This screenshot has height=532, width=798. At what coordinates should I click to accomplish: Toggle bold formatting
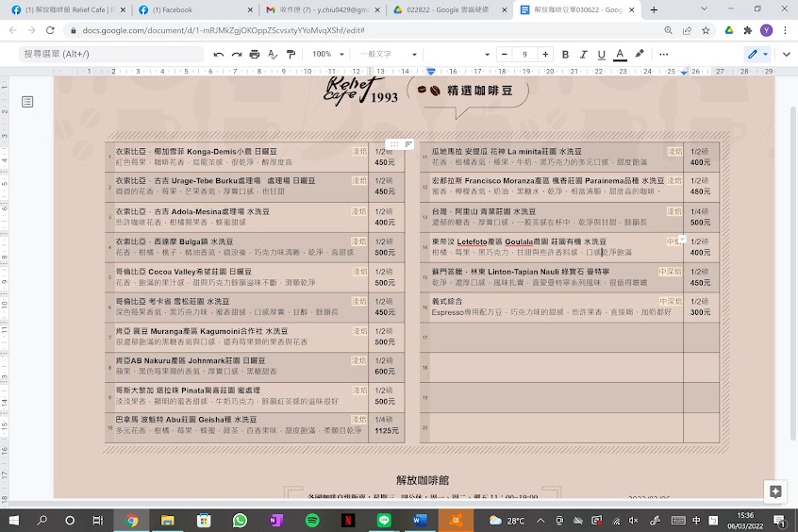tap(565, 54)
